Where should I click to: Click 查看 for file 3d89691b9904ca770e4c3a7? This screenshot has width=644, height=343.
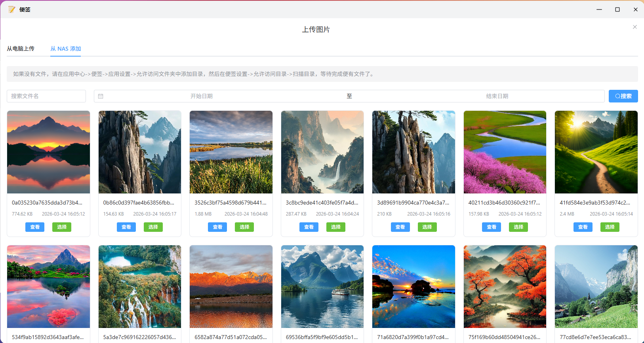pyautogui.click(x=400, y=227)
